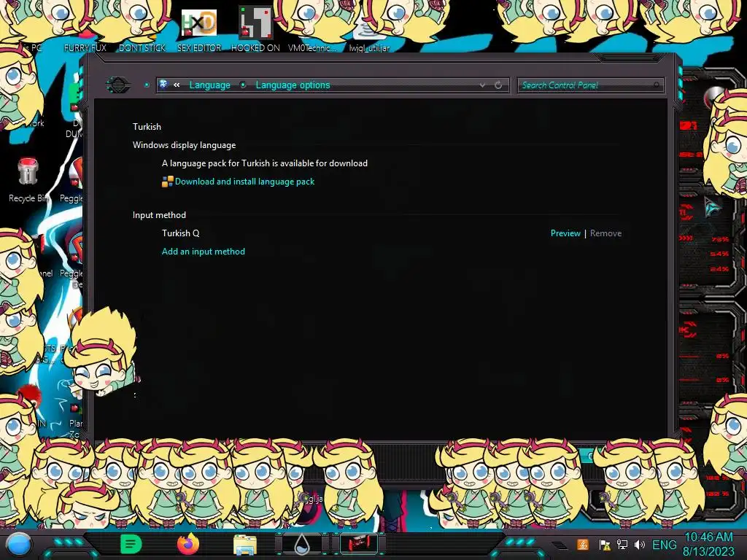747x560 pixels.
Task: Open the network status tray icon
Action: click(x=622, y=545)
